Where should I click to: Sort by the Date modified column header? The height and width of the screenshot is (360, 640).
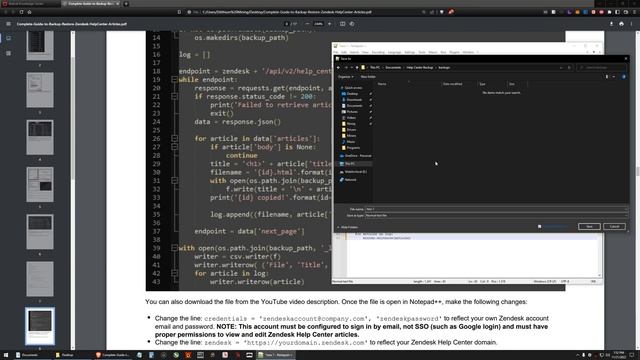click(453, 84)
